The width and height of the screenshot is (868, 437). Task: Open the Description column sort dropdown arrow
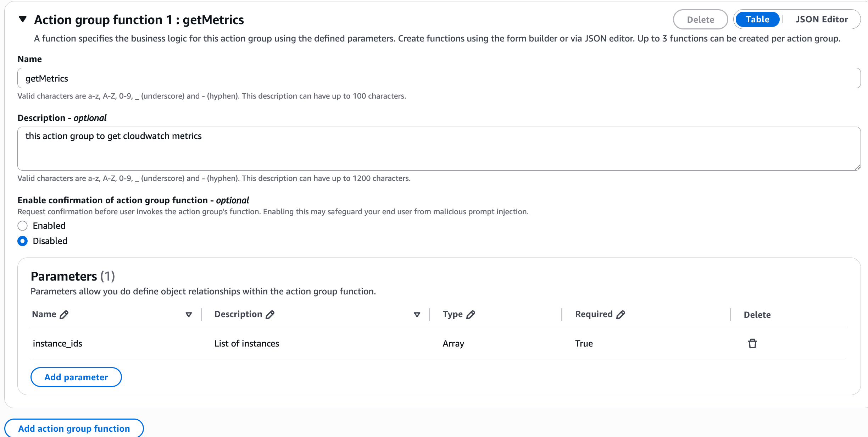[417, 315]
